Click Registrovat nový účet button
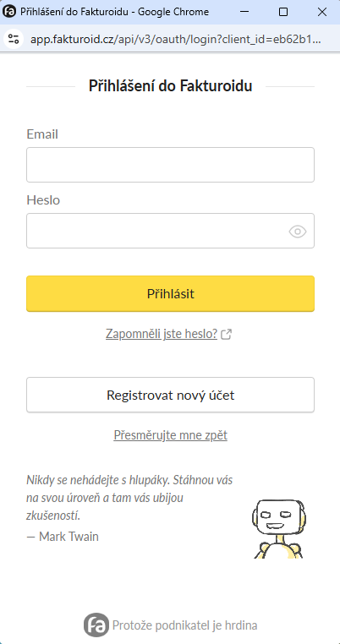The image size is (340, 644). (170, 395)
